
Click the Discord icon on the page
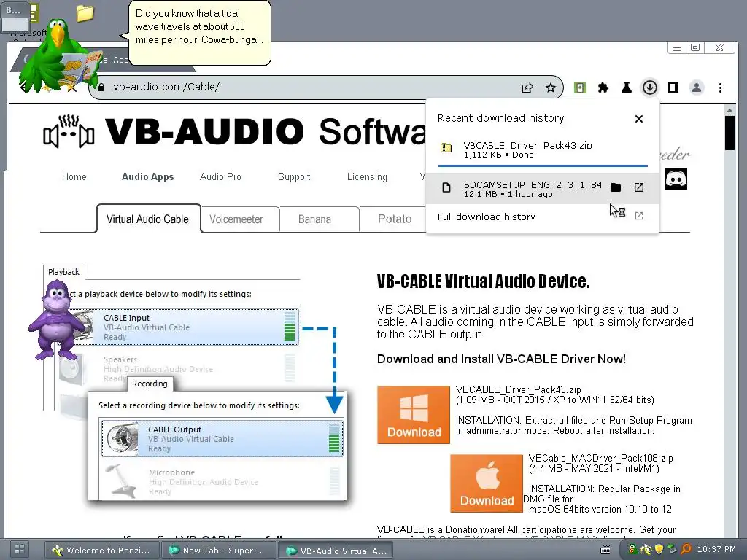[x=676, y=179]
